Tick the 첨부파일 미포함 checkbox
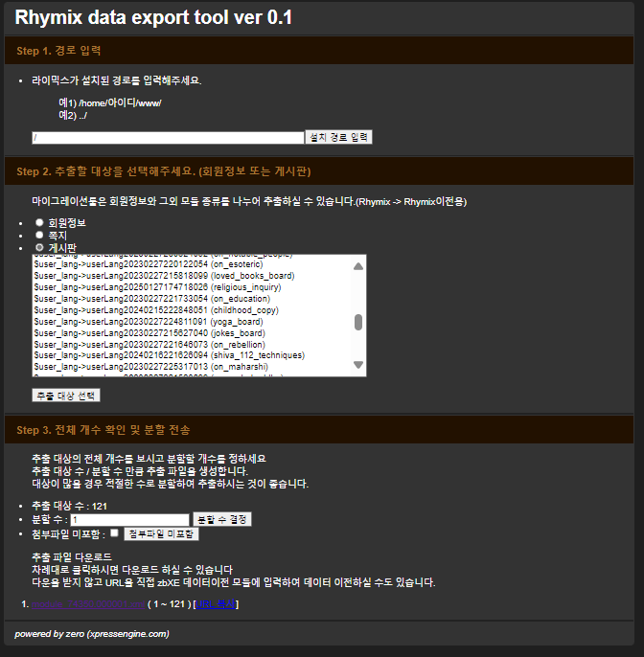The image size is (644, 657). pos(114,532)
